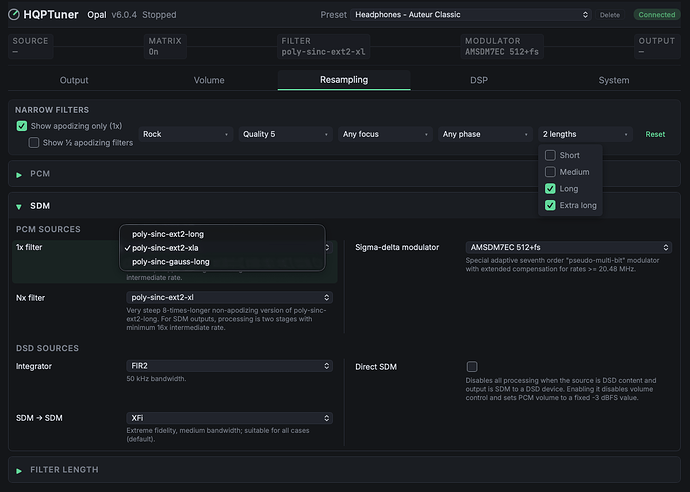690x492 pixels.
Task: Click the HQPTuner logo icon
Action: pyautogui.click(x=14, y=15)
